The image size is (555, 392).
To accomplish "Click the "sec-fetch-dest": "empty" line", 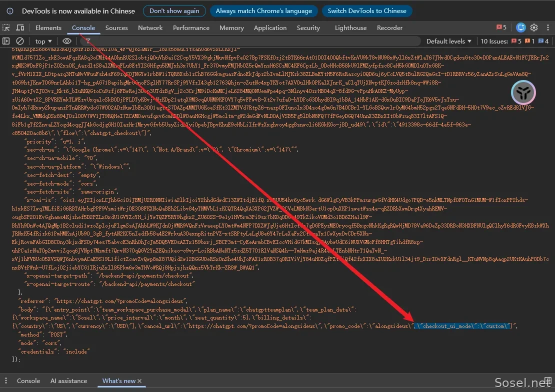I will pos(62,175).
